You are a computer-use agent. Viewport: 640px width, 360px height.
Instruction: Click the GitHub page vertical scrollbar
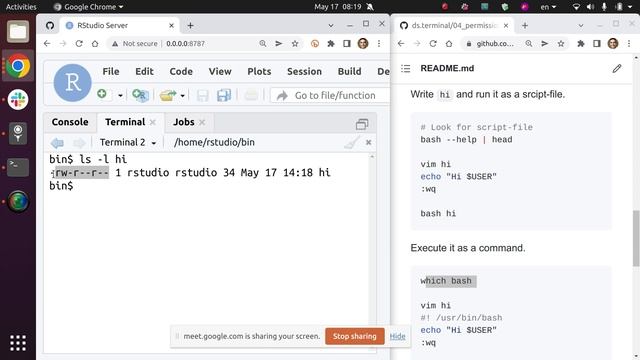[636, 238]
